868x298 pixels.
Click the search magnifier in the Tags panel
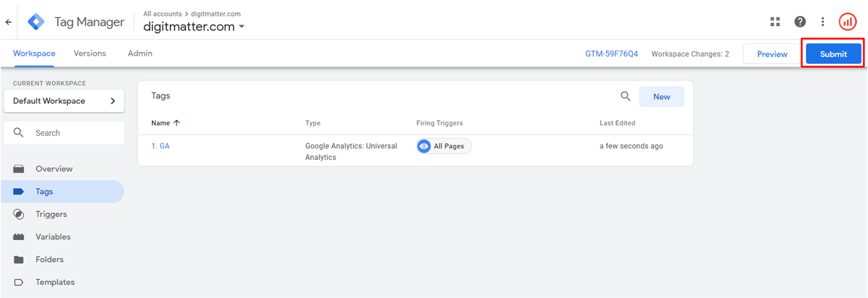(626, 96)
